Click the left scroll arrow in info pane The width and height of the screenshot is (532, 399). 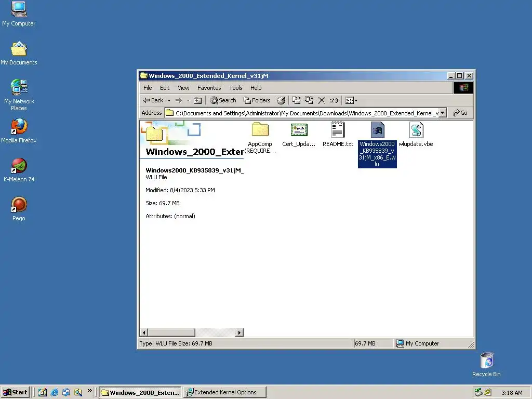(144, 332)
